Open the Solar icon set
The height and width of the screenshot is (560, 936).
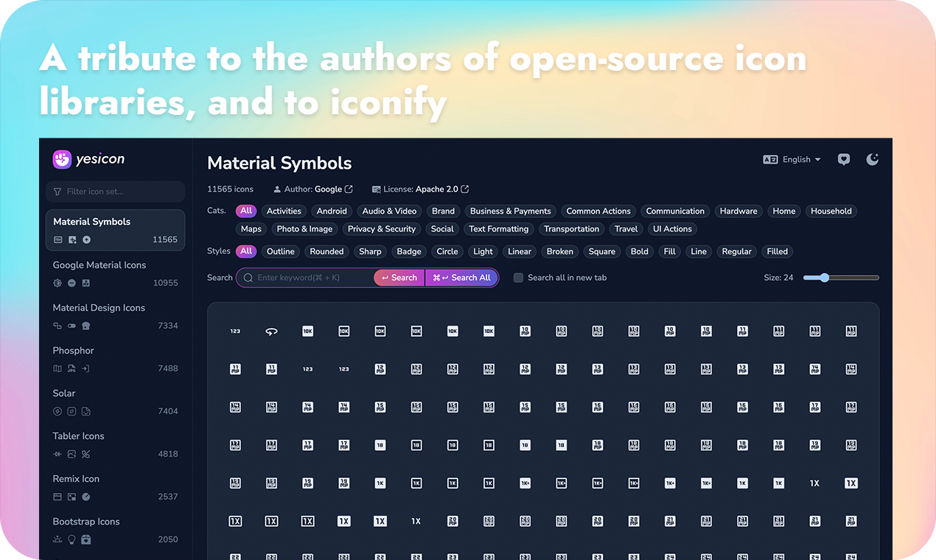(115, 402)
